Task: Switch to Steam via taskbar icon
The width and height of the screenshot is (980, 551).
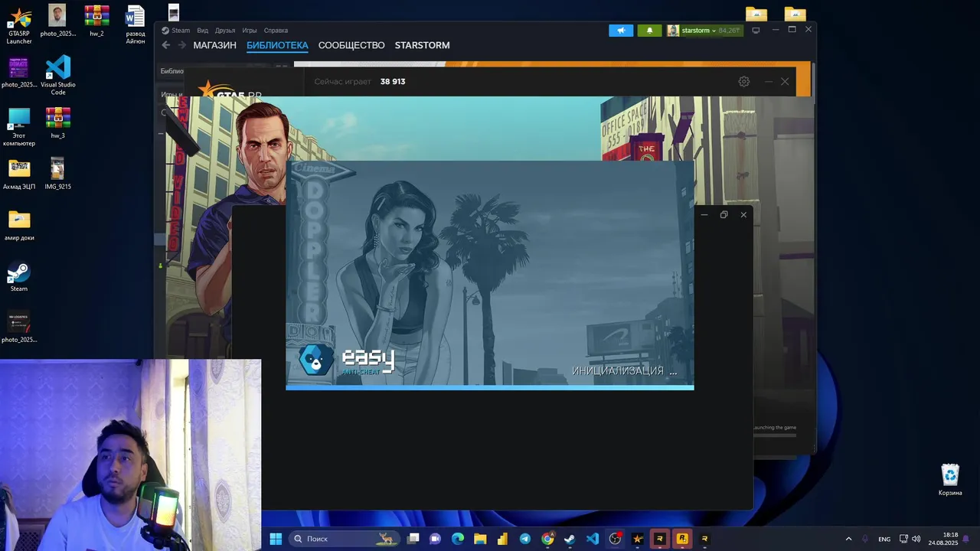Action: point(570,539)
